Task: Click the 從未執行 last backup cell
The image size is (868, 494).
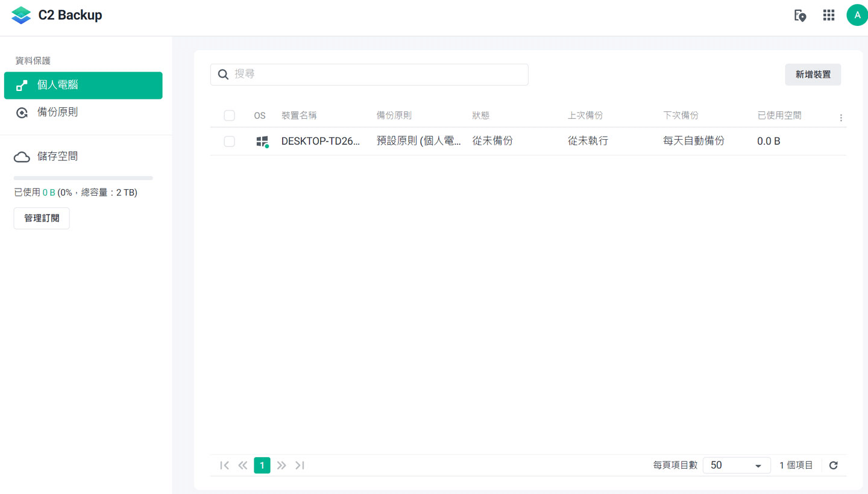Action: 588,142
